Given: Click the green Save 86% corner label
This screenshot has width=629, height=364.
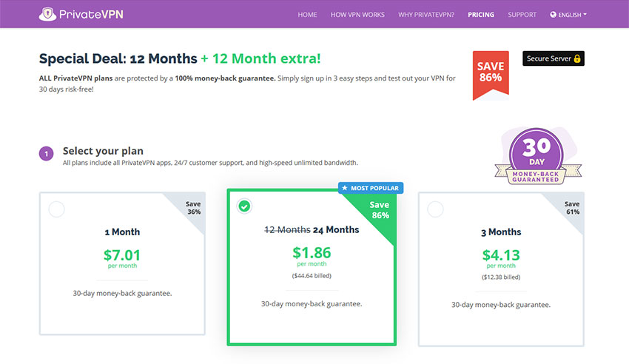Looking at the screenshot, I should (380, 210).
